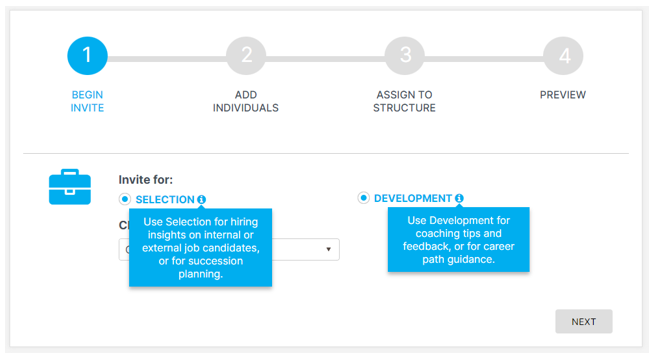Click the BEGIN INVITE step label
The height and width of the screenshot is (362, 657).
point(87,101)
